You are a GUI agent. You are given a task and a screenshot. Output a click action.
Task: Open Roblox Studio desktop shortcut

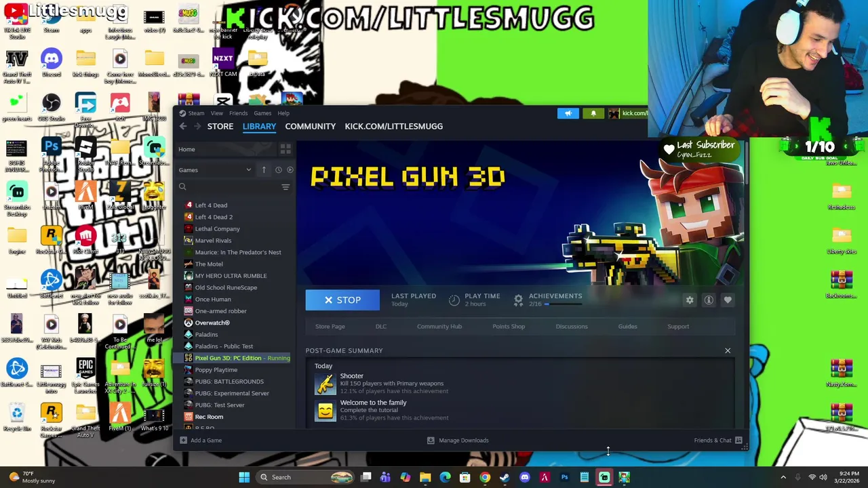pos(85,151)
